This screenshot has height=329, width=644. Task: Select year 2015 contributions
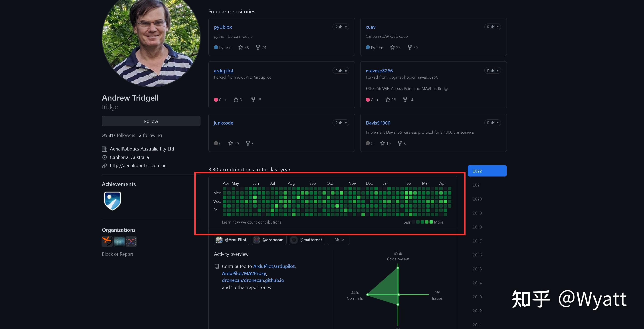coord(477,269)
